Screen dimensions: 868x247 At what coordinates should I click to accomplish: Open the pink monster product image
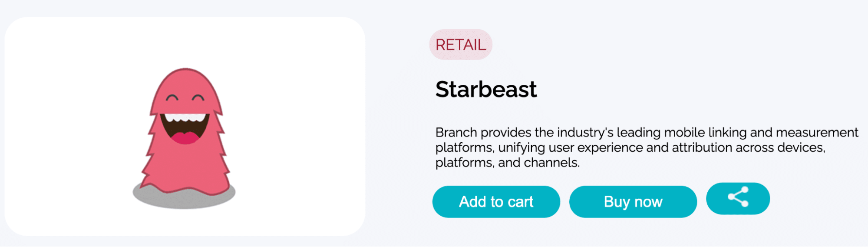point(185,135)
